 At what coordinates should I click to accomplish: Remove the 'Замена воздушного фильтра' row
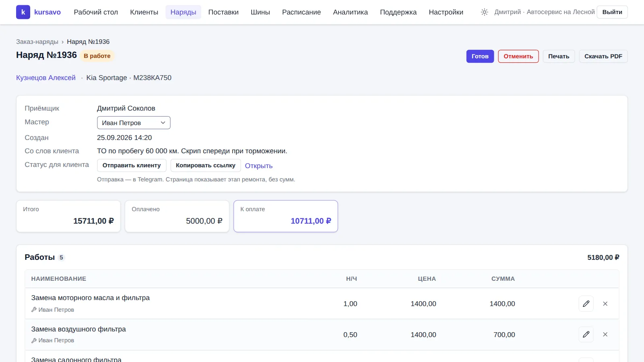pos(605,334)
